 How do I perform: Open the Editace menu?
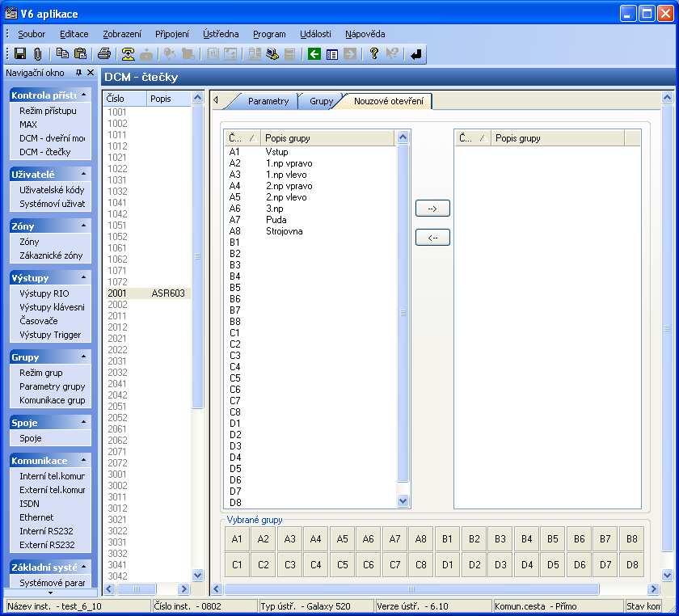[74, 34]
